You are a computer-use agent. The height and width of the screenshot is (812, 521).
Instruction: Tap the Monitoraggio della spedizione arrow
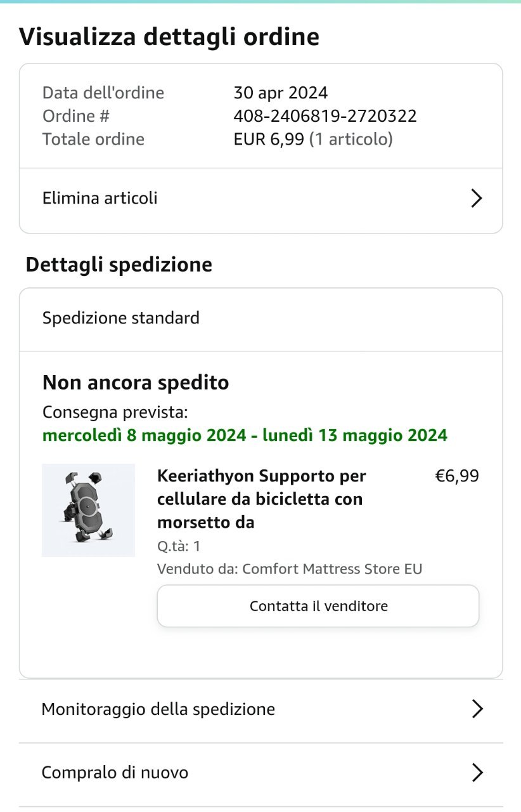coord(477,709)
